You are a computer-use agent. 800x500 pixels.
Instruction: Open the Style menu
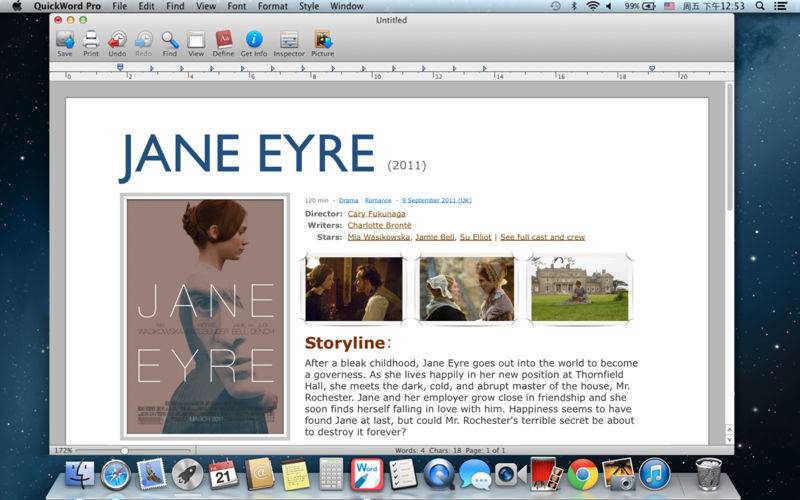point(309,6)
